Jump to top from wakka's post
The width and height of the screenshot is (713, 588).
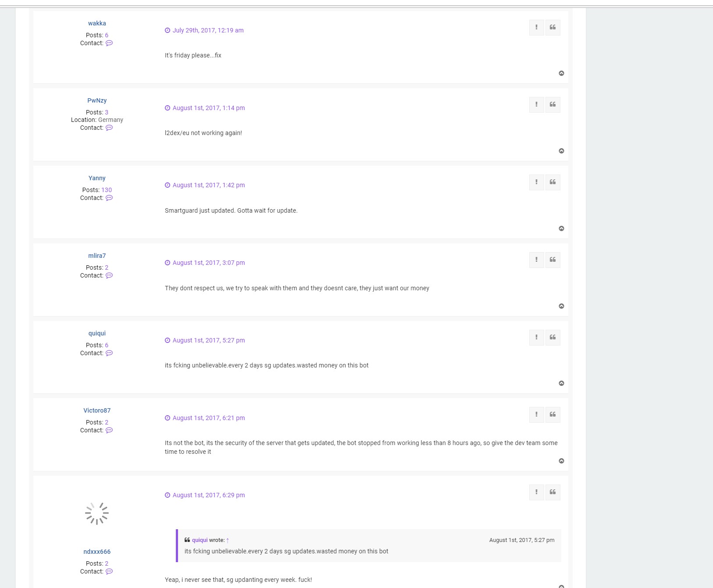[x=561, y=73]
